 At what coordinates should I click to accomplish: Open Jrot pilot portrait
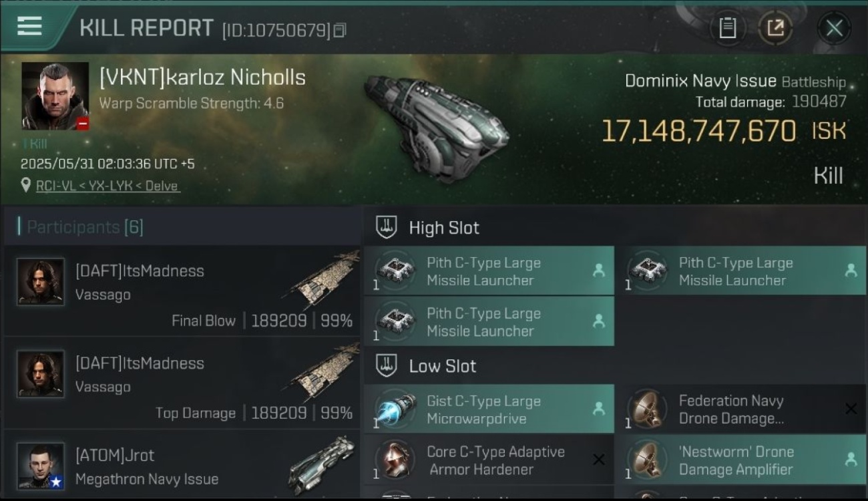[x=41, y=466]
